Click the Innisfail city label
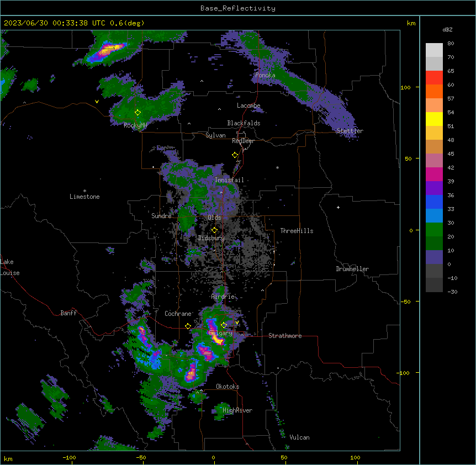 click(229, 180)
